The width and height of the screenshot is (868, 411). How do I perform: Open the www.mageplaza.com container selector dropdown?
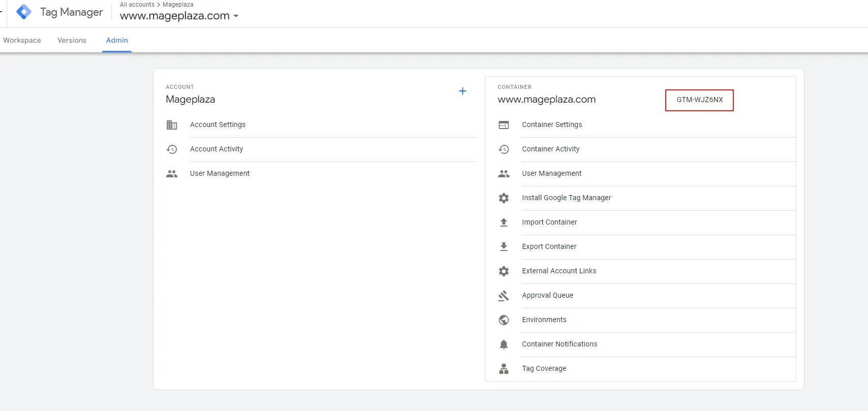coord(179,16)
